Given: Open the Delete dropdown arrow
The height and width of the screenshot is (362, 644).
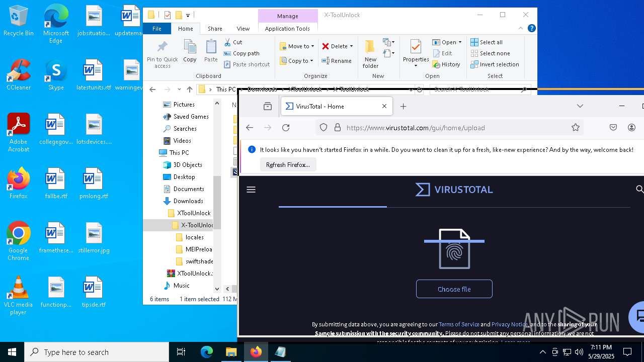Looking at the screenshot, I should coord(351,46).
